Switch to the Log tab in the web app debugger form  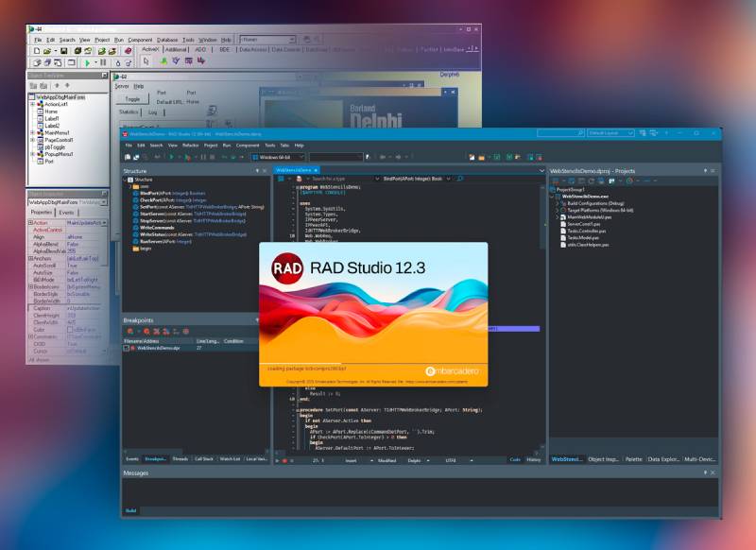pos(152,112)
